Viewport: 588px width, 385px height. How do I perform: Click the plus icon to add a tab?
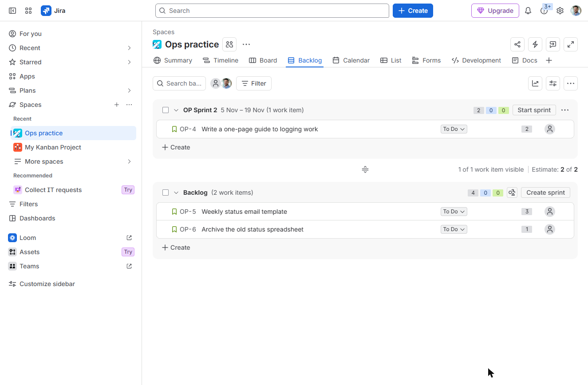[x=549, y=60]
